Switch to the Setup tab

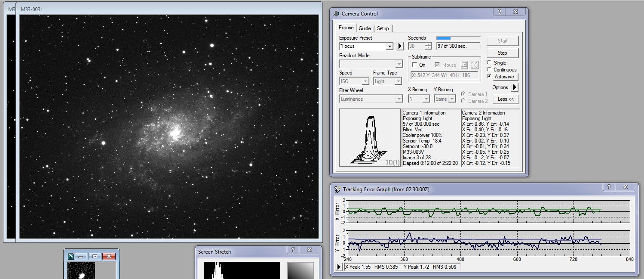[383, 28]
